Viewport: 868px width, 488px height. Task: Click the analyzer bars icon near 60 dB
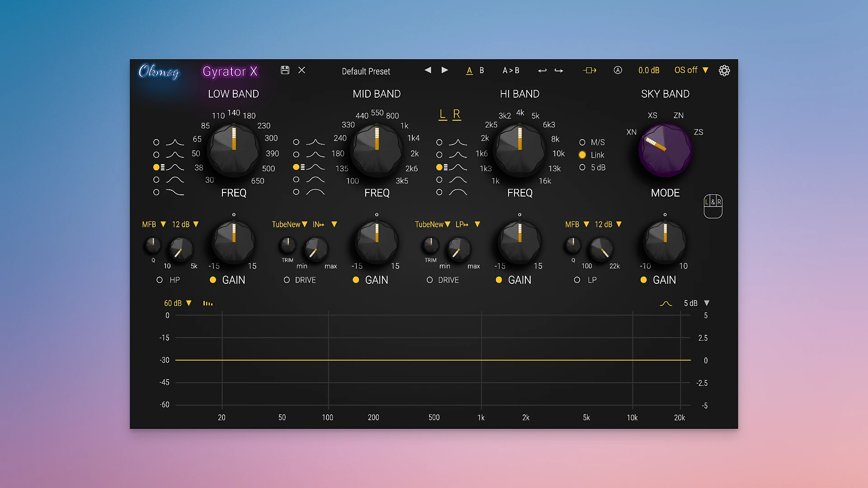(x=208, y=303)
